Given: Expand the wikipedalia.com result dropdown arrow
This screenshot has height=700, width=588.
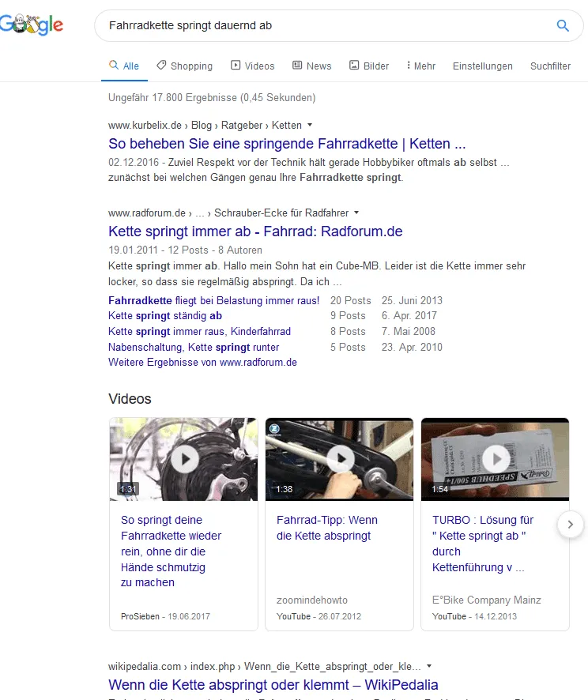Looking at the screenshot, I should pyautogui.click(x=429, y=666).
